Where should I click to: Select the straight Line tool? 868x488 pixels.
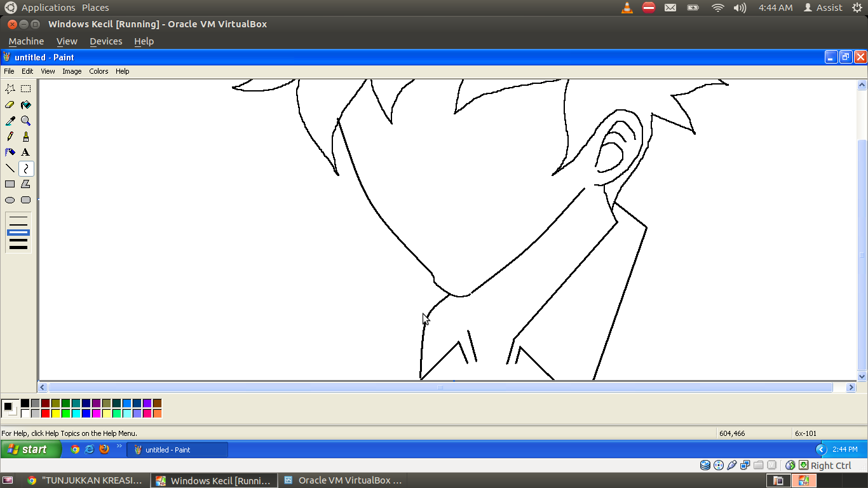[x=10, y=168]
